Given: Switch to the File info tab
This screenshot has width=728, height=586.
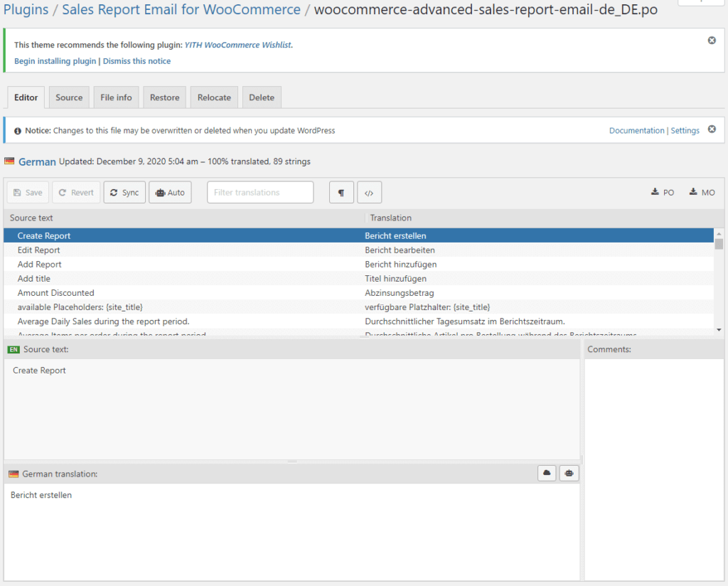Looking at the screenshot, I should (116, 97).
